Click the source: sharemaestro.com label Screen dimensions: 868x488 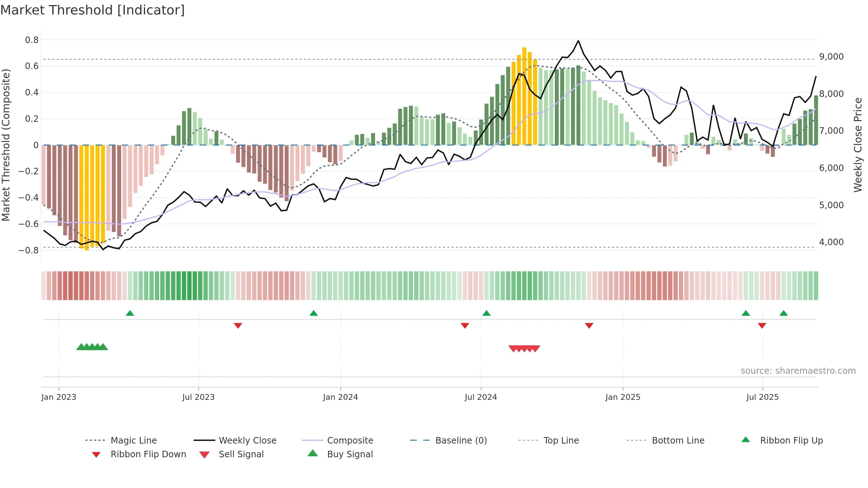point(798,371)
